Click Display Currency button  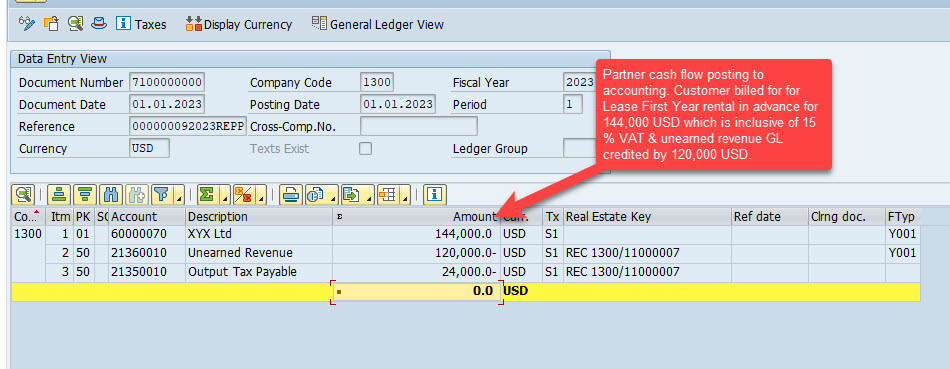pyautogui.click(x=239, y=24)
